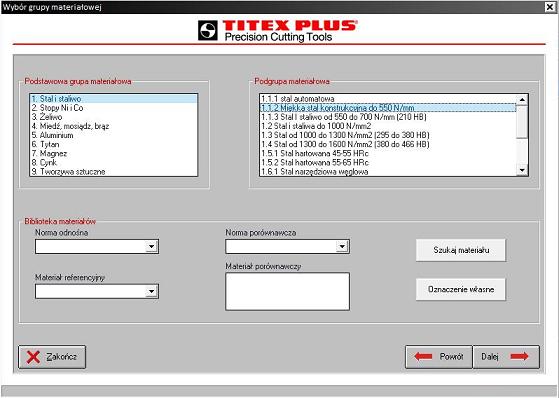Click subgroup list scroll up arrow
Screen dimensions: 559x398
[x=522, y=100]
